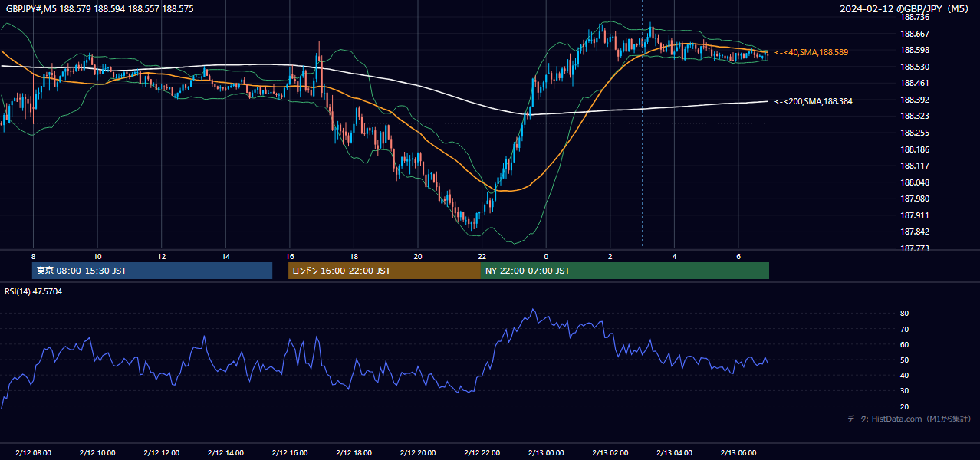Click hour label 22 under the candlestick chart
Screen dimensions: 980x460
tap(482, 256)
